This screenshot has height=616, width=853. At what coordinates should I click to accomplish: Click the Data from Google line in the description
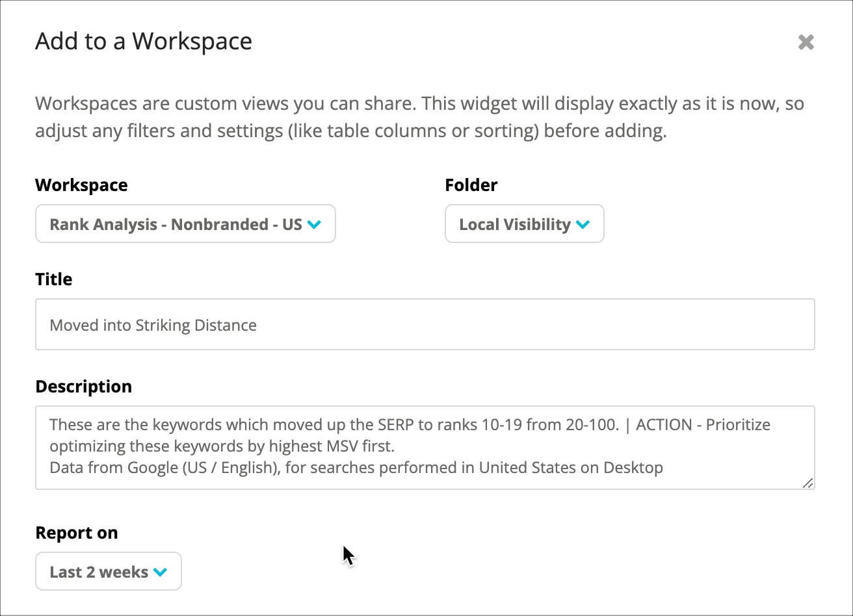coord(356,468)
